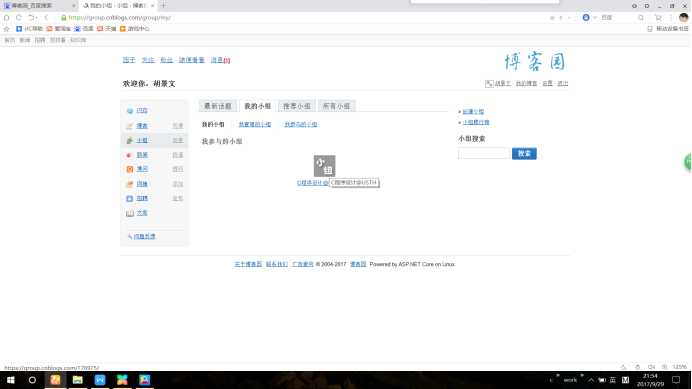Click the 博问 orange icon in sidebar

[129, 169]
